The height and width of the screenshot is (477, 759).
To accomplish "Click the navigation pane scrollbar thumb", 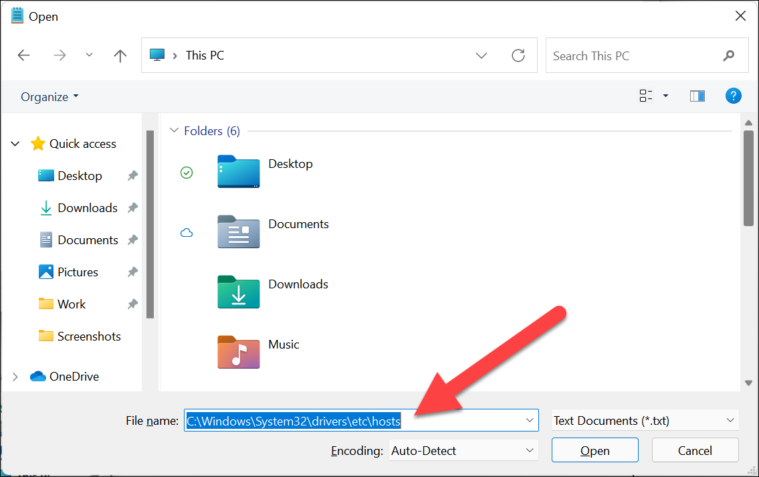I will [150, 224].
